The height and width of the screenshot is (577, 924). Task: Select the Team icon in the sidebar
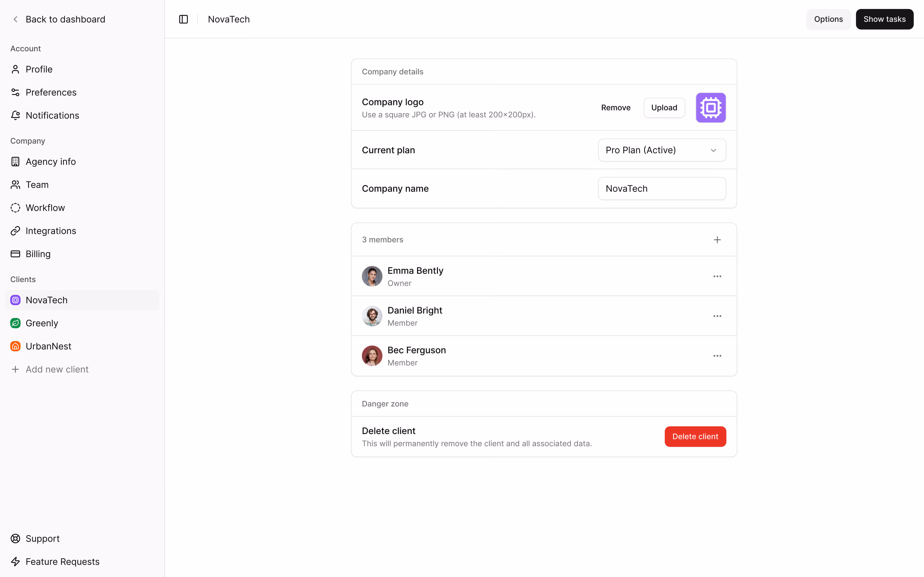tap(15, 184)
